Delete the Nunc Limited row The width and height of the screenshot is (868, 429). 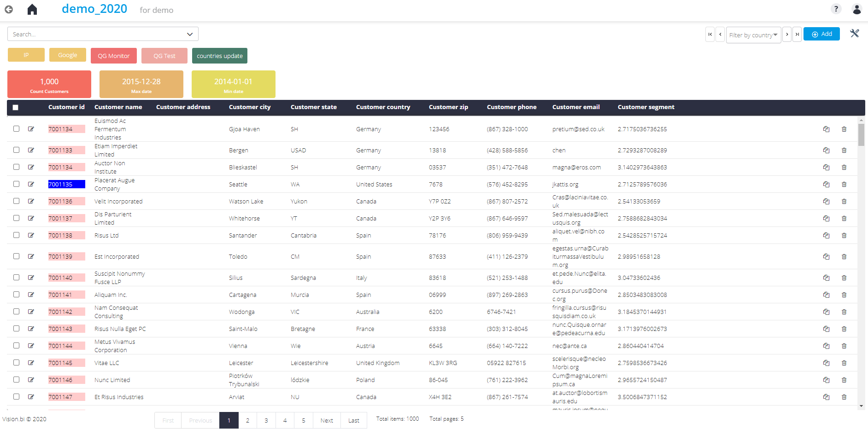click(x=844, y=380)
